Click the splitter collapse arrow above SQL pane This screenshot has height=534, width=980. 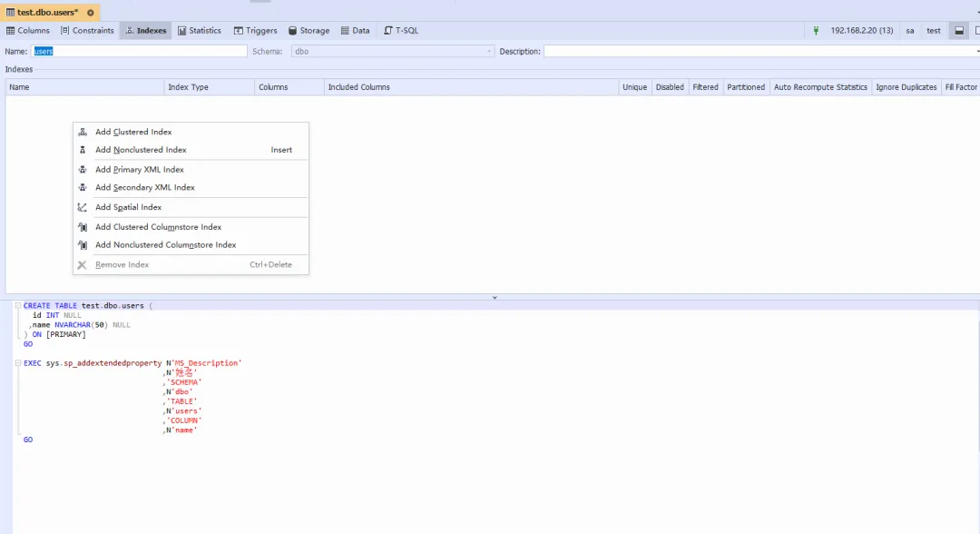coord(495,298)
